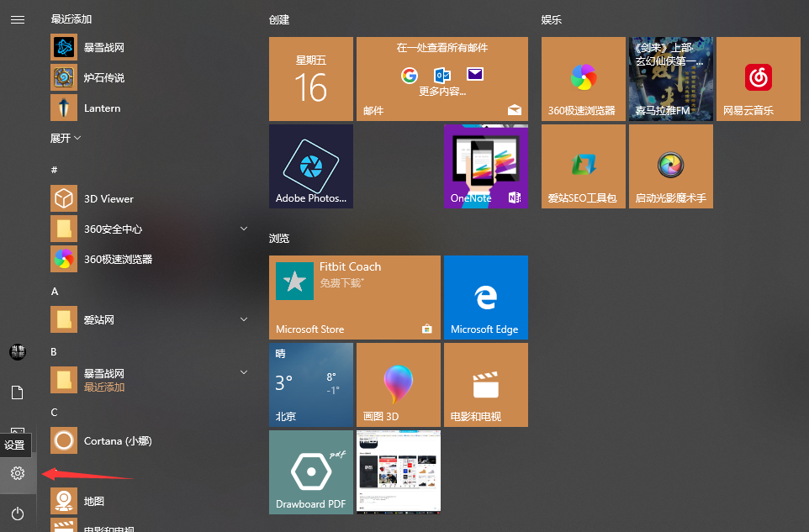Open the calendar tile showing 星期五 16
809x532 pixels.
click(x=311, y=79)
